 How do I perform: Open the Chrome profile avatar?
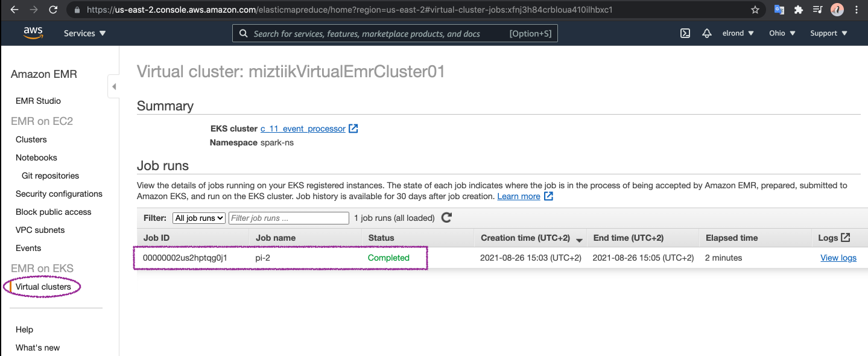coord(837,10)
